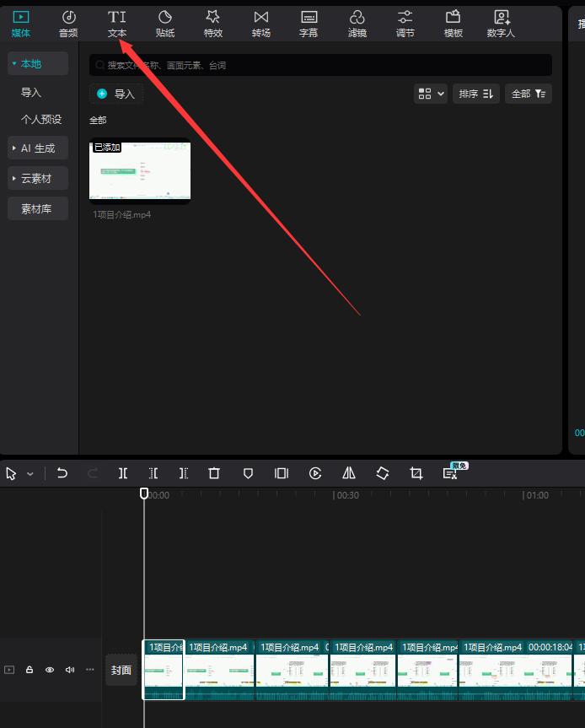The image size is (585, 728).
Task: Click the crop tool icon in timeline toolbar
Action: [x=416, y=474]
